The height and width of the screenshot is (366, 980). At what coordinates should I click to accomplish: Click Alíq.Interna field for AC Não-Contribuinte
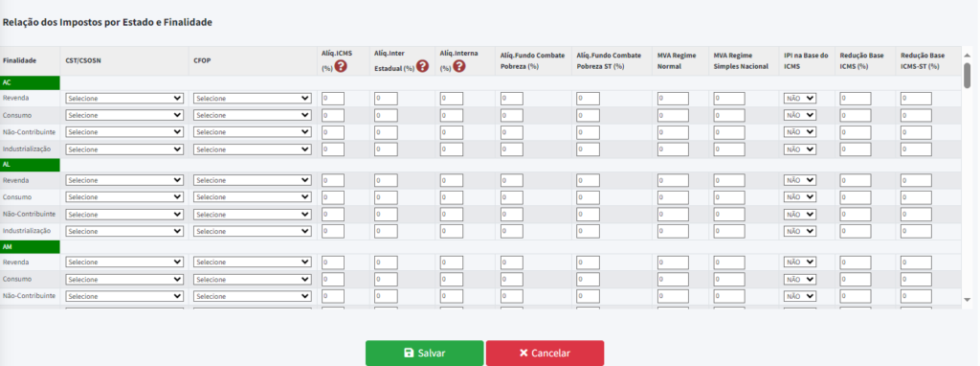(452, 132)
